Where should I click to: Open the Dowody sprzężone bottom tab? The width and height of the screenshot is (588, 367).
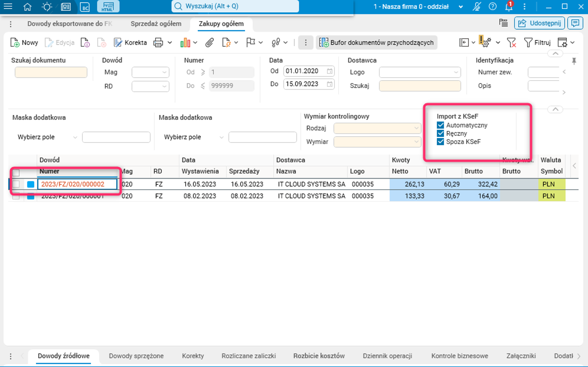[x=136, y=356]
